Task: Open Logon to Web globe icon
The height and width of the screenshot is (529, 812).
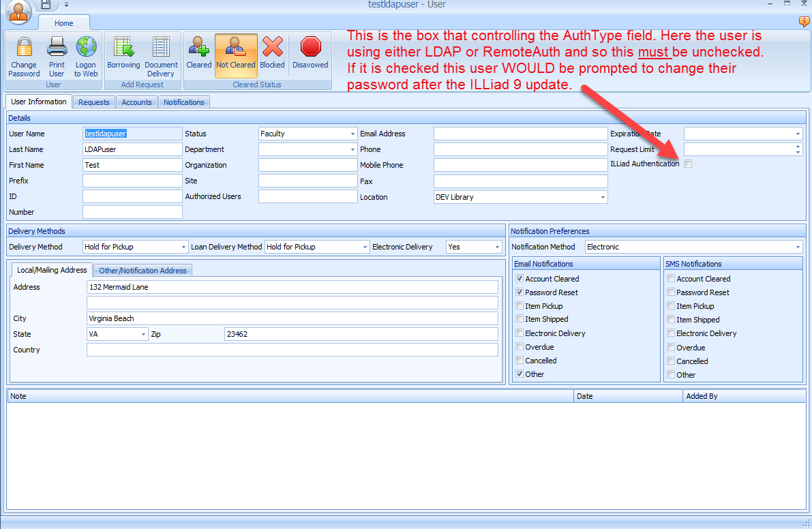Action: point(86,48)
